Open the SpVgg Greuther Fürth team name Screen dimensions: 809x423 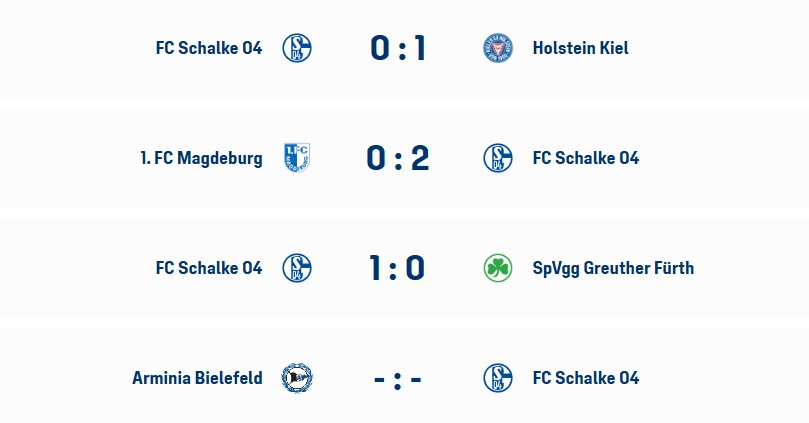pos(613,268)
